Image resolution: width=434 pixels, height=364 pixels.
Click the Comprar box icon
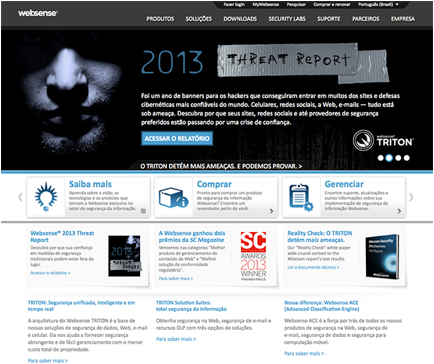point(173,197)
